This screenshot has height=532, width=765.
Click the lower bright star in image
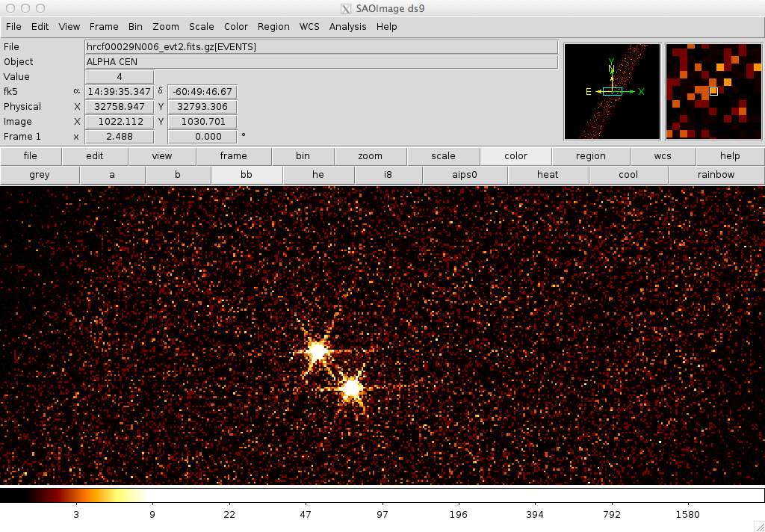coord(351,388)
